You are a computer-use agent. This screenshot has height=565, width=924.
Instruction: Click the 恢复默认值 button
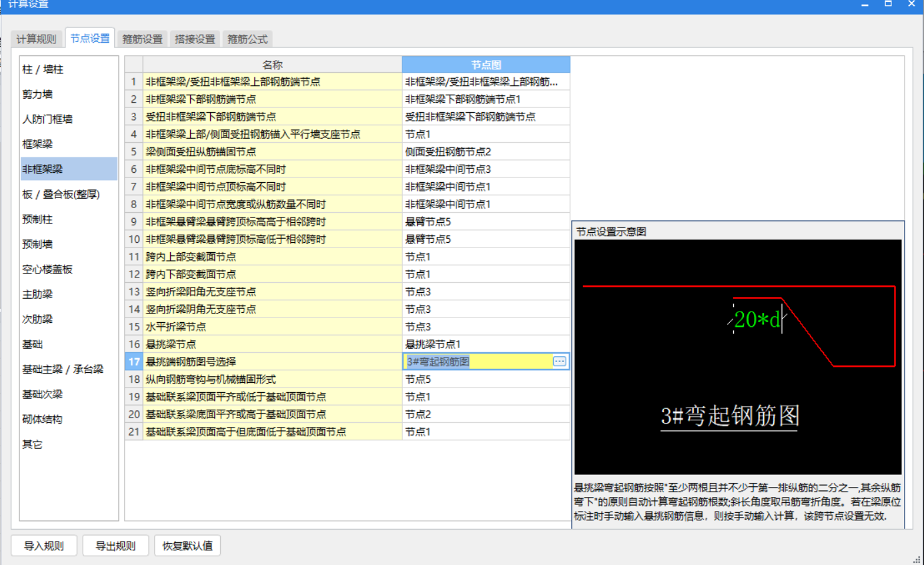click(187, 546)
